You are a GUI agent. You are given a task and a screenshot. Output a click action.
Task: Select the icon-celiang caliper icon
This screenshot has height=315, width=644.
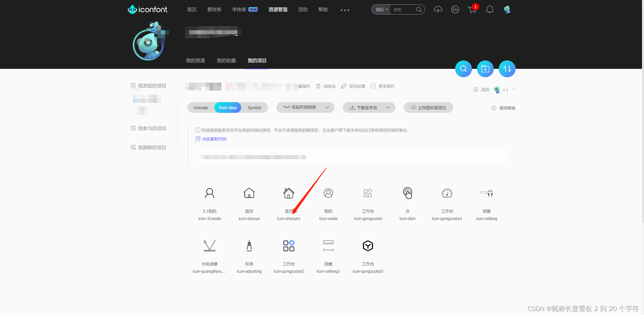click(x=487, y=193)
